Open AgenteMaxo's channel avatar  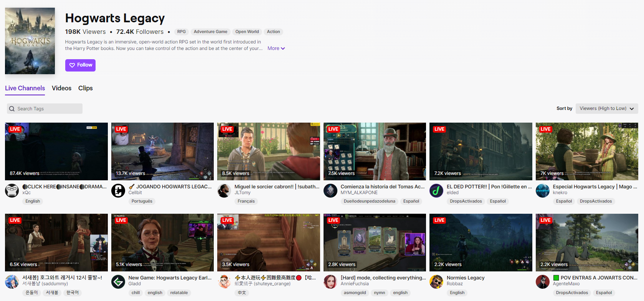click(x=543, y=281)
